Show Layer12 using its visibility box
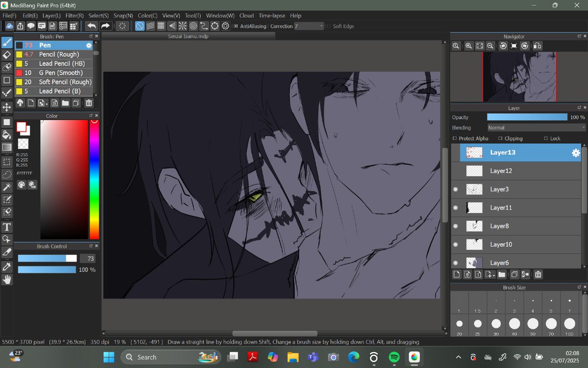 pos(456,171)
